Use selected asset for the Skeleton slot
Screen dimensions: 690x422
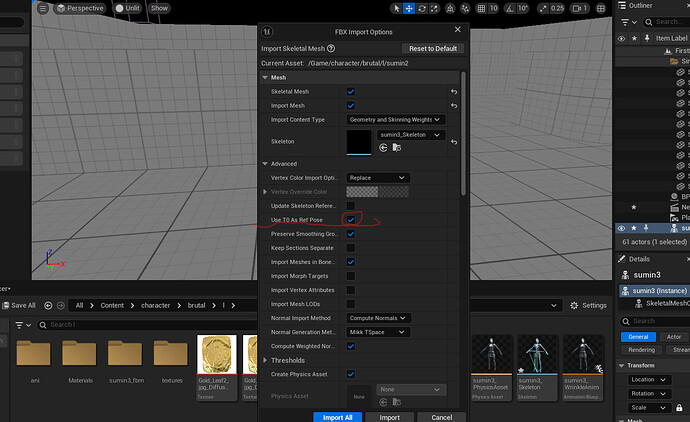coord(383,147)
